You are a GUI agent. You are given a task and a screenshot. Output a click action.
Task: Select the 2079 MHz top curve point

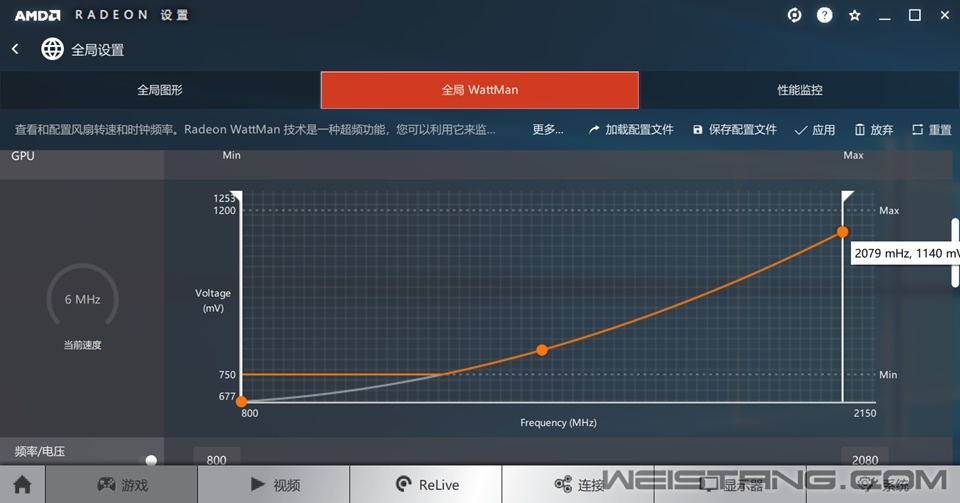(x=842, y=232)
